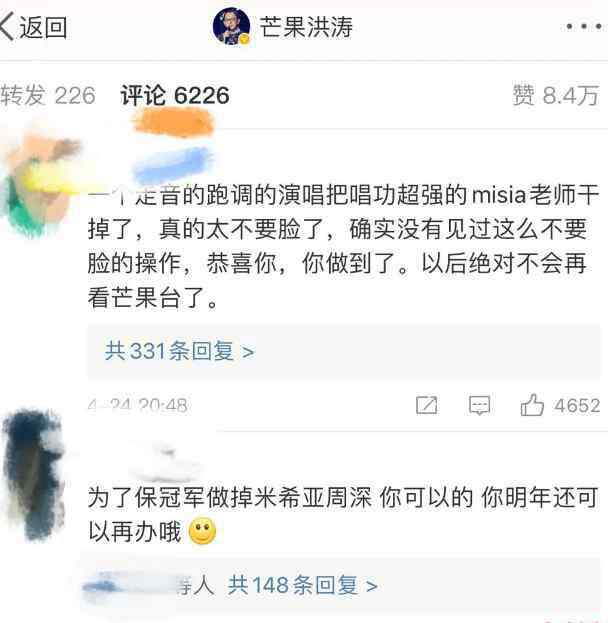Open first commenter's blurred avatar
The width and height of the screenshot is (608, 623).
pos(40,185)
